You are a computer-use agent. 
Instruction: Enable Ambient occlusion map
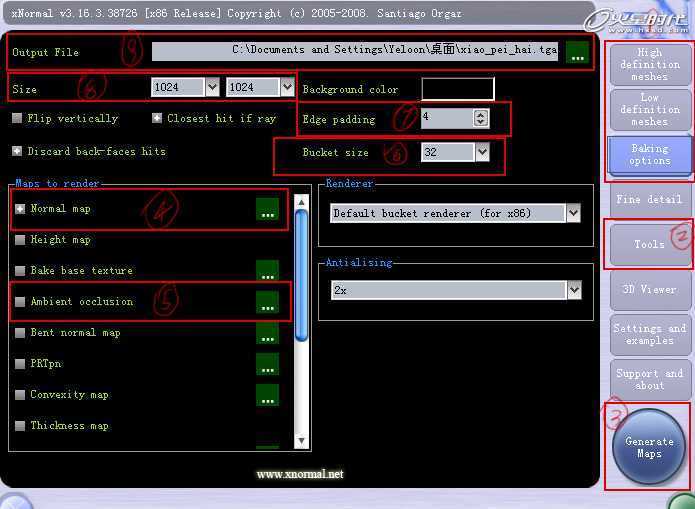(x=20, y=301)
